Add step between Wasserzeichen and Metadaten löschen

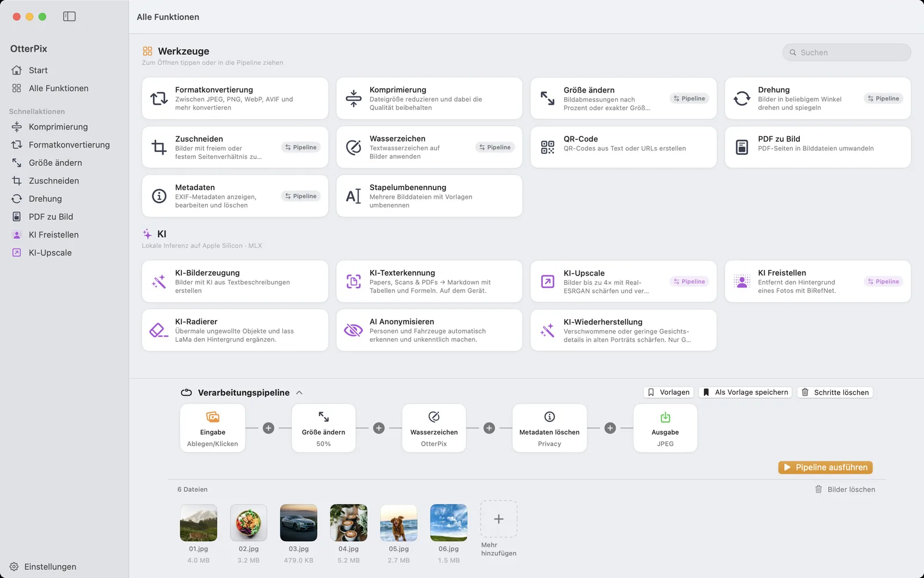click(x=489, y=428)
